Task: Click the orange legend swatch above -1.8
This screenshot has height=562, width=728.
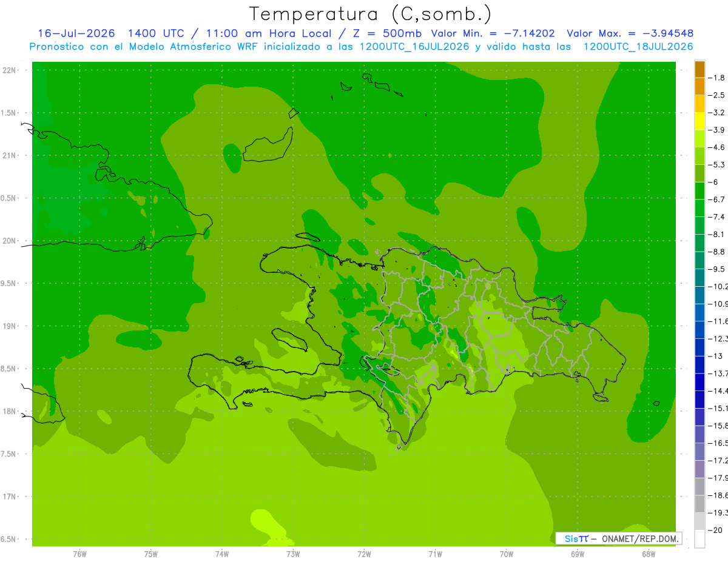Action: (699, 69)
